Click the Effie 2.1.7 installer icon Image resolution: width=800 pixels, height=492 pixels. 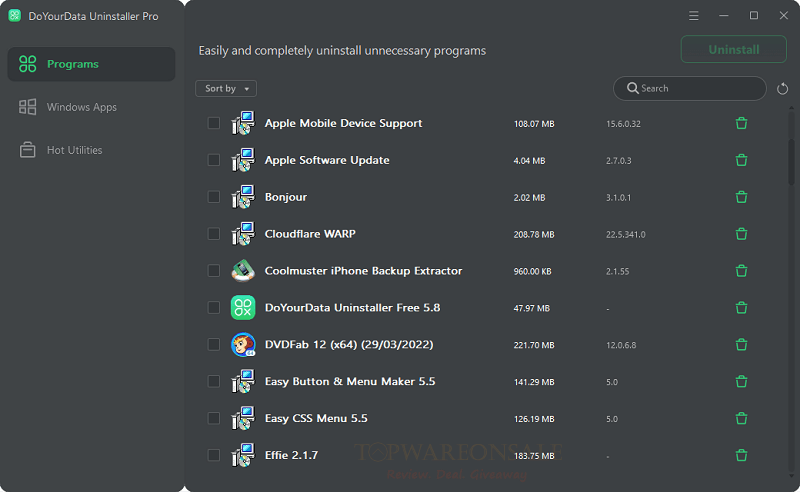[243, 455]
